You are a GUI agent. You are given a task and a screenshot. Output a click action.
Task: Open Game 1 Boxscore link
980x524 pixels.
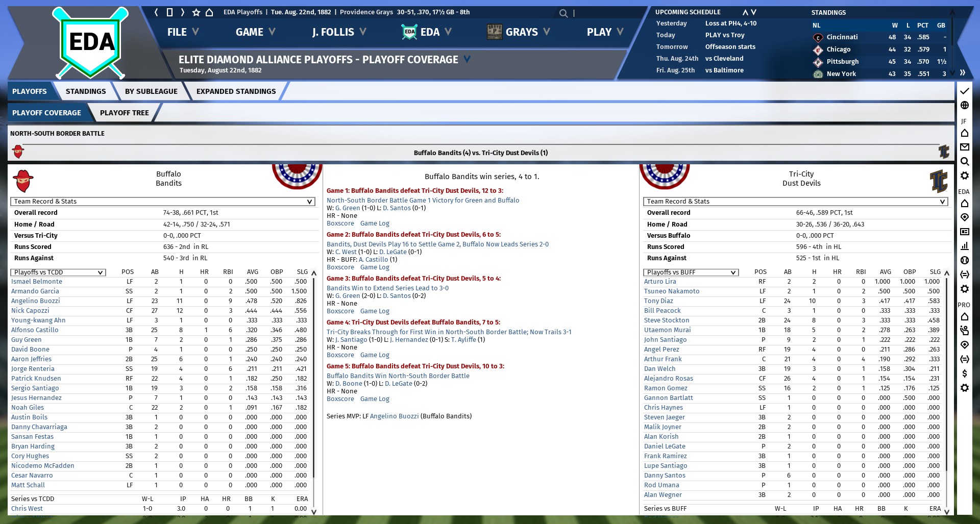[340, 223]
